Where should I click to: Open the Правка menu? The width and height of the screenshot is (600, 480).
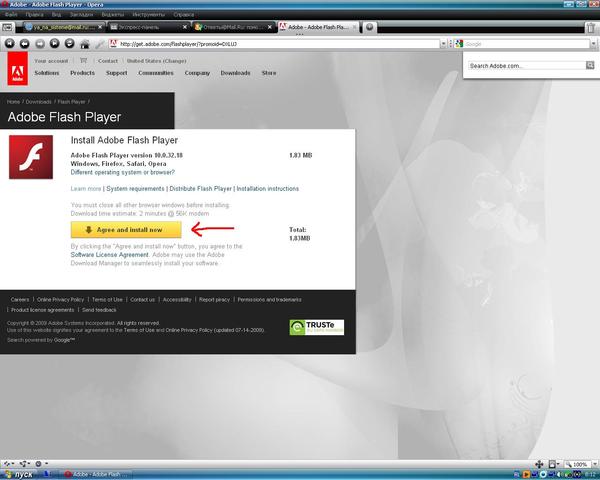coord(34,15)
